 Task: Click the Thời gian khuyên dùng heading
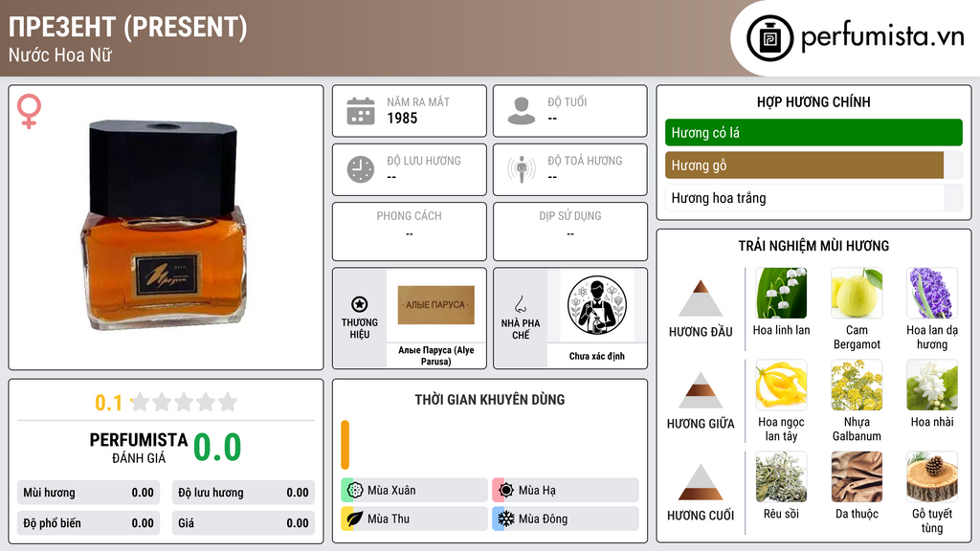coord(489,400)
